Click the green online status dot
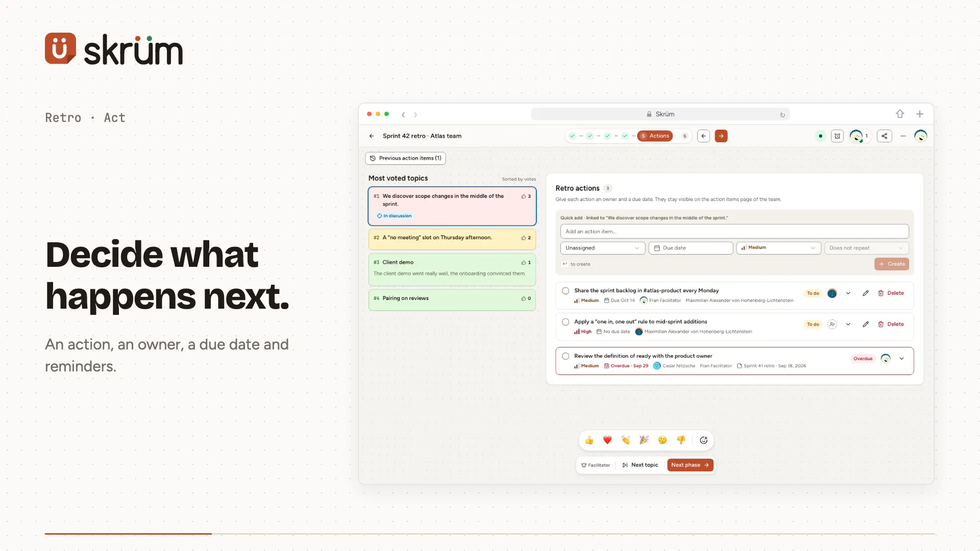 tap(820, 136)
